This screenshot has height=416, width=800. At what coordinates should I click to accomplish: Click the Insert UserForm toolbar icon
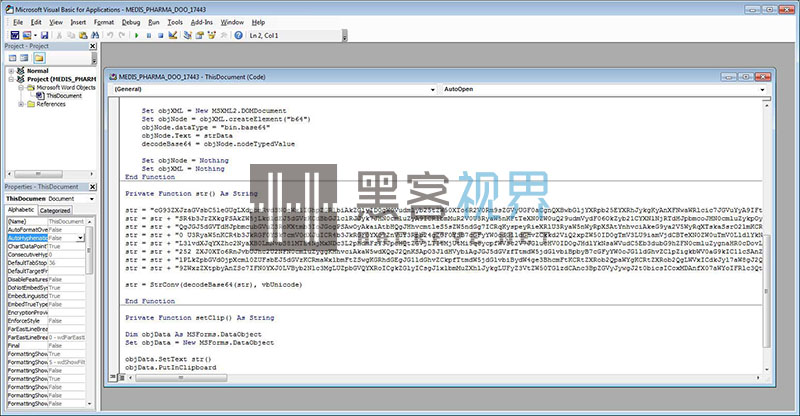pyautogui.click(x=27, y=35)
